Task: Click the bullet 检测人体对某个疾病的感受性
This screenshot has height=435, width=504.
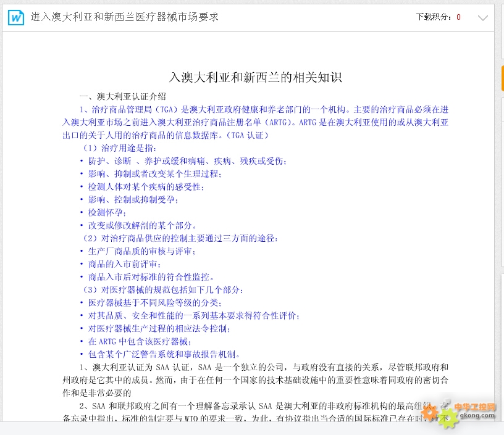Action: [142, 186]
